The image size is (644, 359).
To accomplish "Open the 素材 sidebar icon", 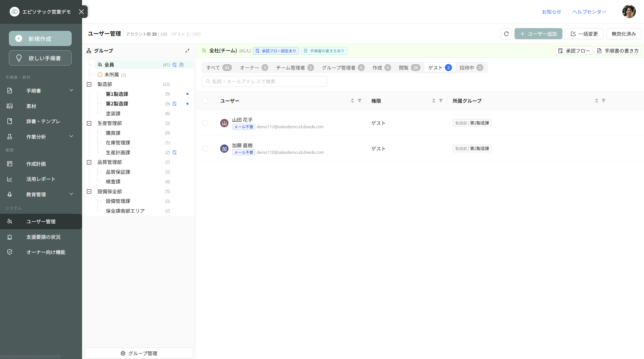I will click(x=10, y=106).
